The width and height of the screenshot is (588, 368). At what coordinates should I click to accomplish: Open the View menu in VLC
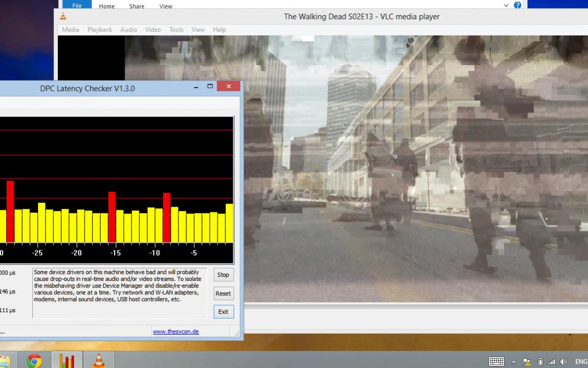198,30
